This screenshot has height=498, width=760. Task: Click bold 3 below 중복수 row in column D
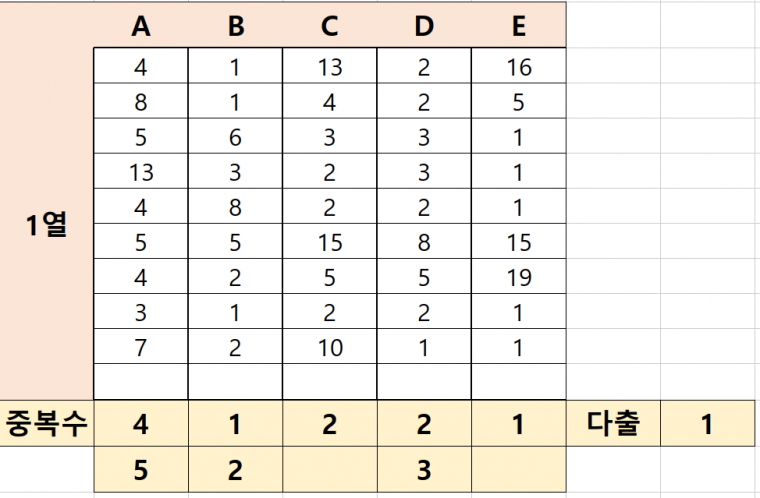[x=424, y=469]
